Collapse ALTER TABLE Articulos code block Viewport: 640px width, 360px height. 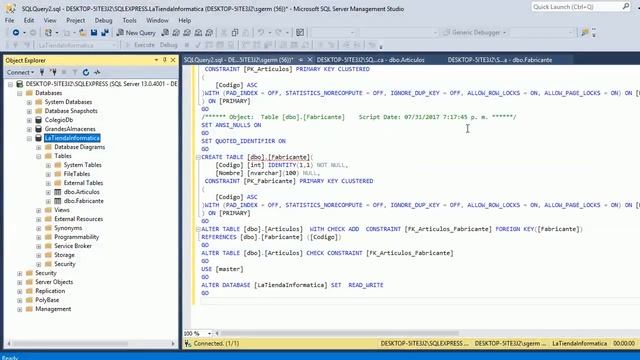pos(198,229)
